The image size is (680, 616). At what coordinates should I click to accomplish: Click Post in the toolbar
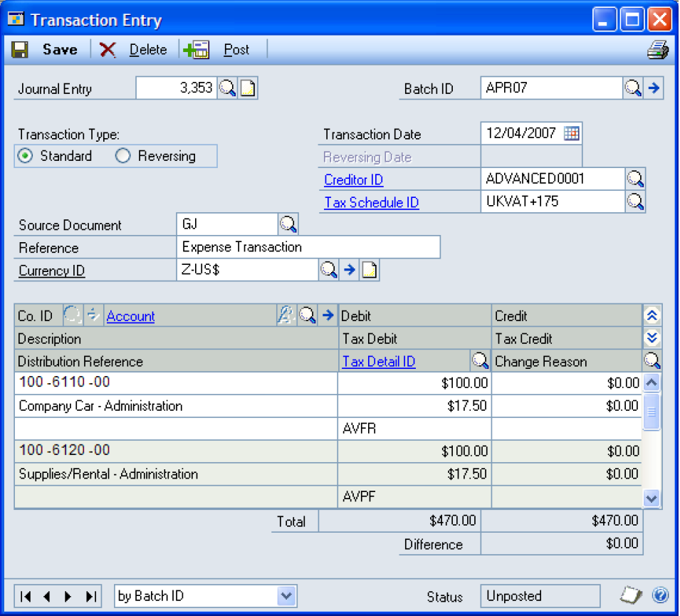[236, 50]
